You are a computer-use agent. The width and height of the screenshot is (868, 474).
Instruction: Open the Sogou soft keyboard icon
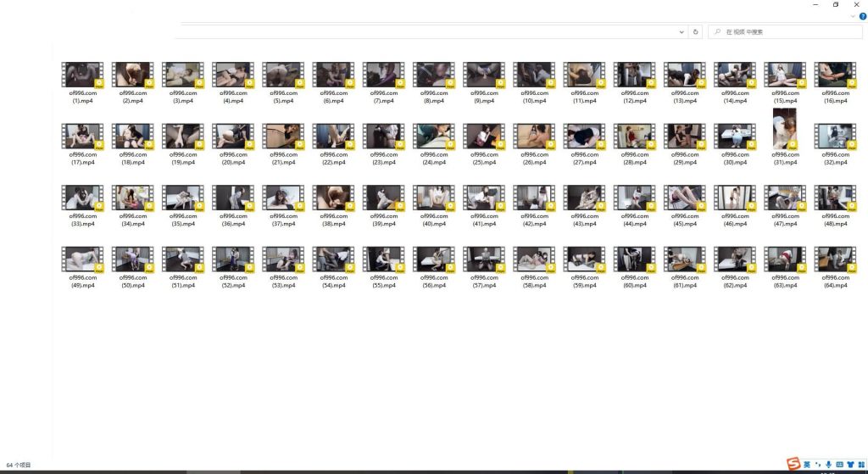click(839, 465)
